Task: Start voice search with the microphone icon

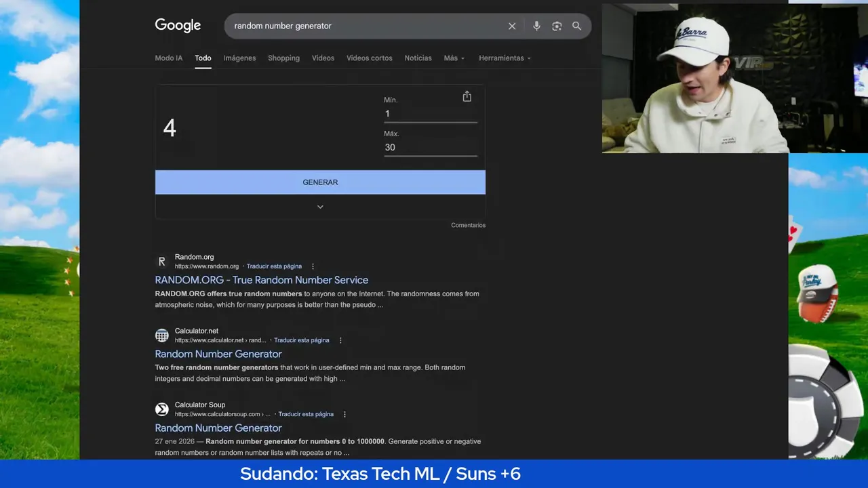Action: [536, 26]
